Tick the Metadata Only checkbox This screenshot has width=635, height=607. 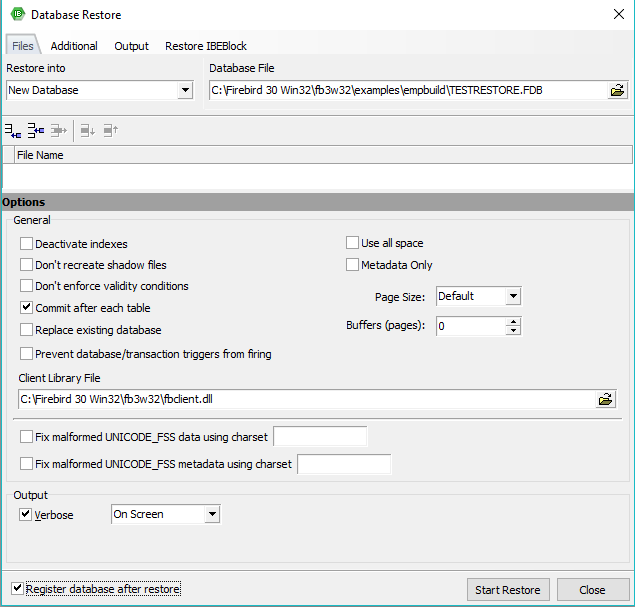(352, 265)
